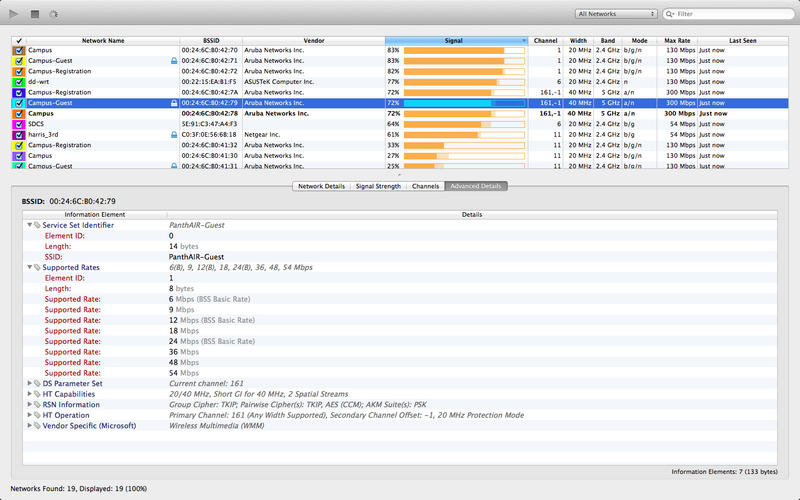
Task: Collapse the Supported Rates element
Action: click(30, 267)
